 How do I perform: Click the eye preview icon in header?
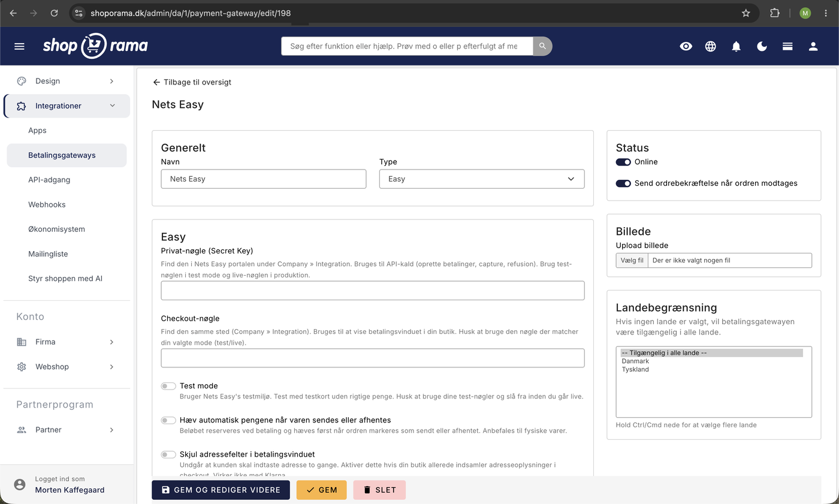686,46
